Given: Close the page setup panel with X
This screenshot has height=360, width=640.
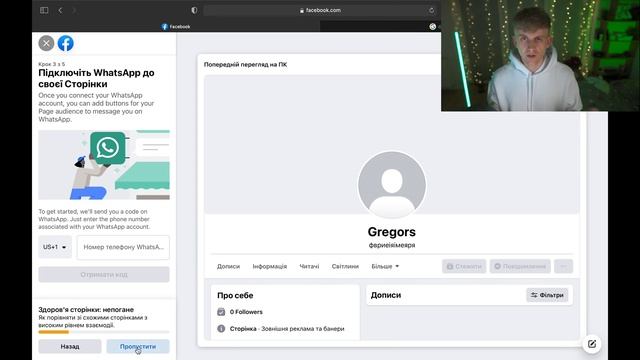Looking at the screenshot, I should point(46,43).
